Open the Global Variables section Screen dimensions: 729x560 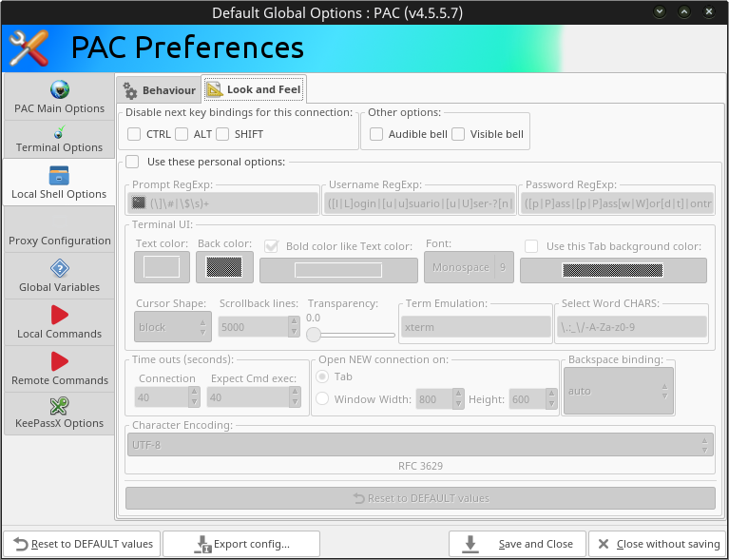pos(59,277)
